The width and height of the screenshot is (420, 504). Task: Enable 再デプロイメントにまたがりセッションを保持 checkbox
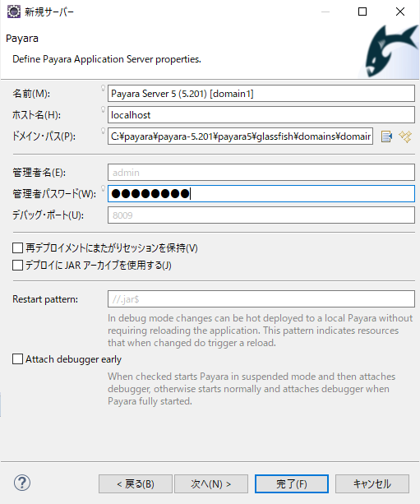[18, 247]
